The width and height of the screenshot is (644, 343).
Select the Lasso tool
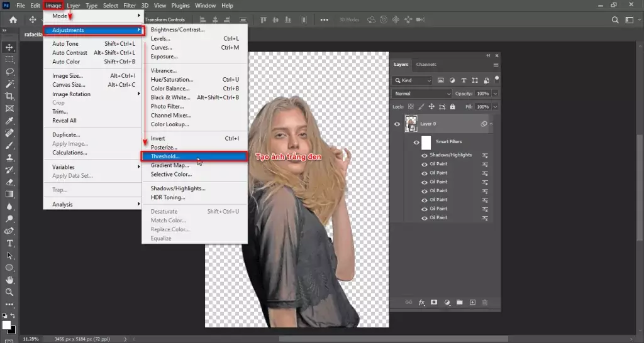point(9,72)
